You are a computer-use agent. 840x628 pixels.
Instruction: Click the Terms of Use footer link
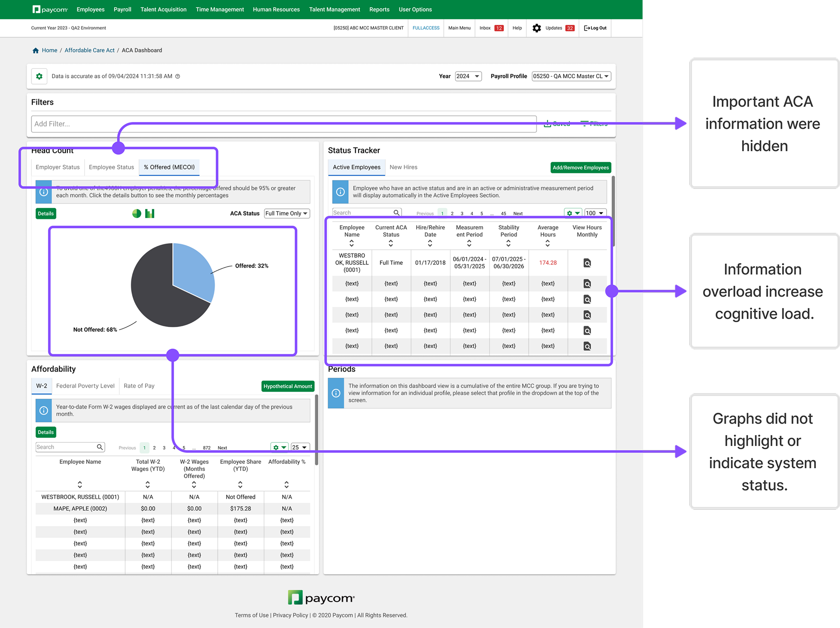(x=252, y=615)
